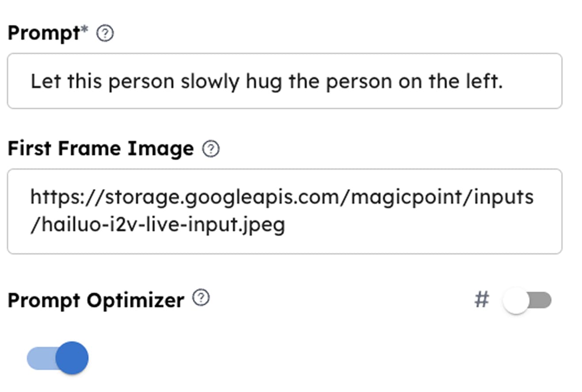This screenshot has height=392, width=582.
Task: Click the storage.googleapis.com URL text line
Action: click(281, 197)
